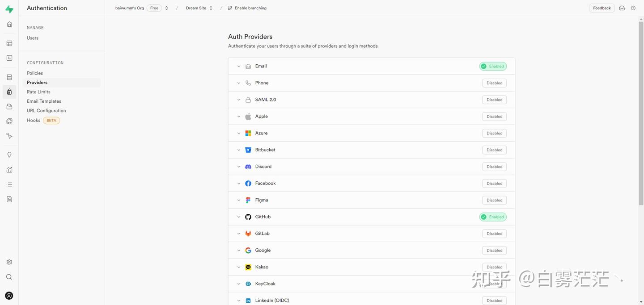Click the GitHub provider logo

pos(248,217)
